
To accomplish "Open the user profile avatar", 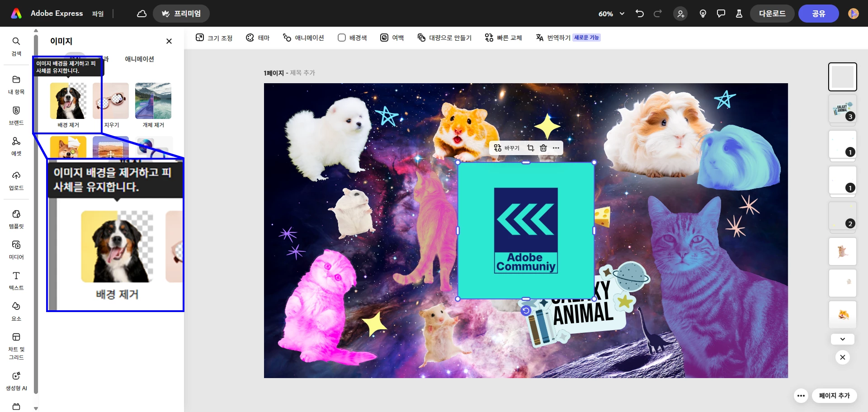I will point(854,14).
